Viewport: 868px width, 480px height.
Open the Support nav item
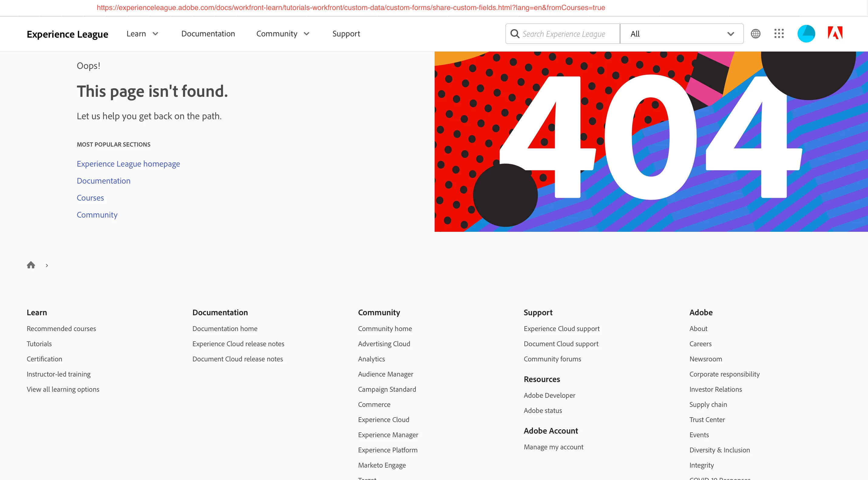coord(346,34)
